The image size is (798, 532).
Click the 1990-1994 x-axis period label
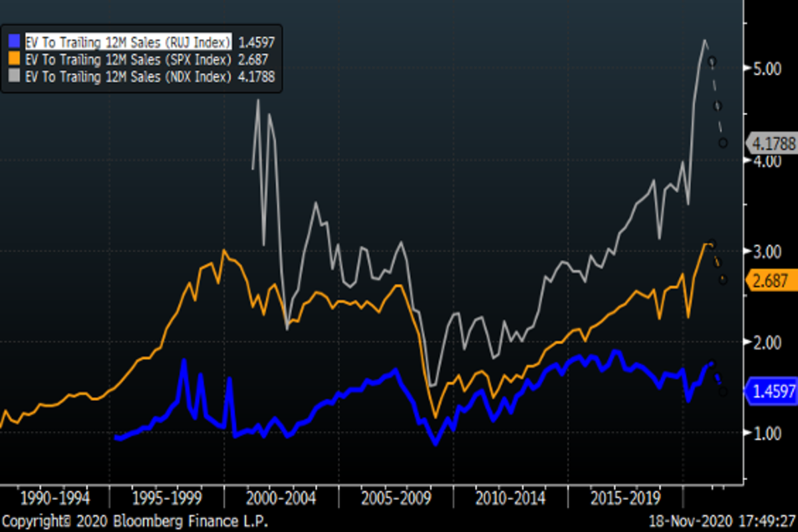54,498
